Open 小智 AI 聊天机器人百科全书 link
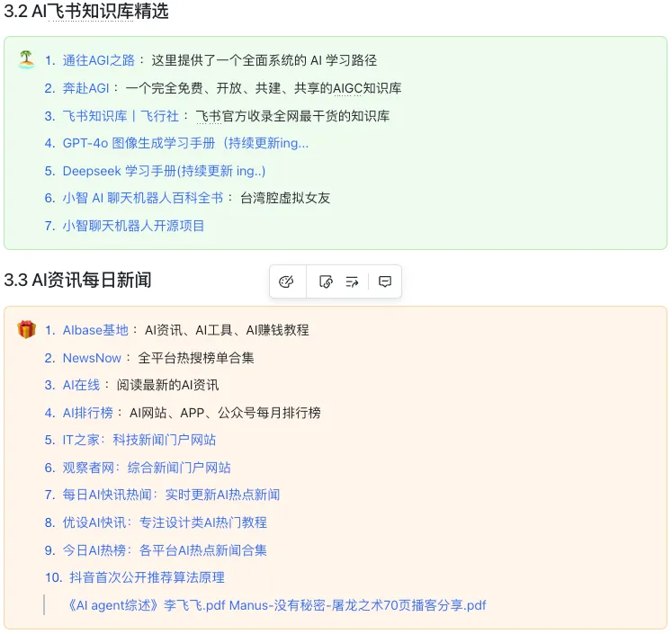The height and width of the screenshot is (634, 672). coord(143,198)
